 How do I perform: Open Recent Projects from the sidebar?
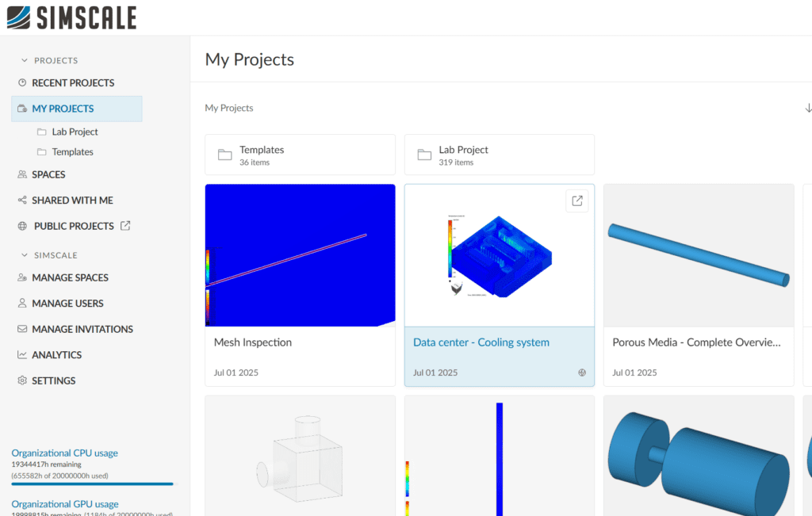(x=75, y=82)
